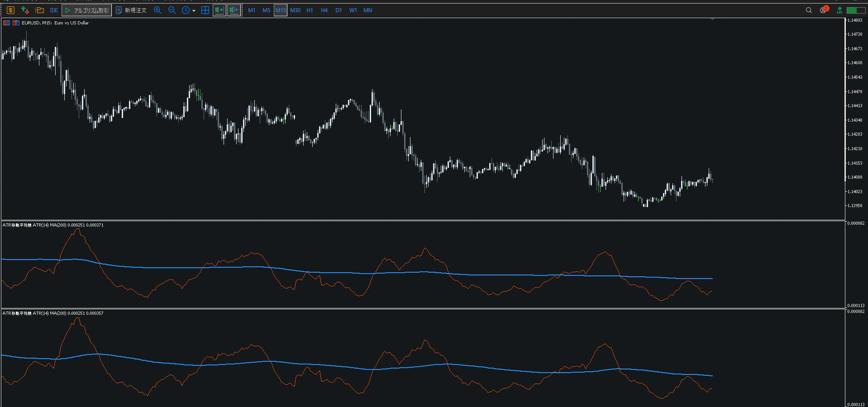The width and height of the screenshot is (868, 407).
Task: Switch to the M1 timeframe
Action: pyautogui.click(x=252, y=10)
